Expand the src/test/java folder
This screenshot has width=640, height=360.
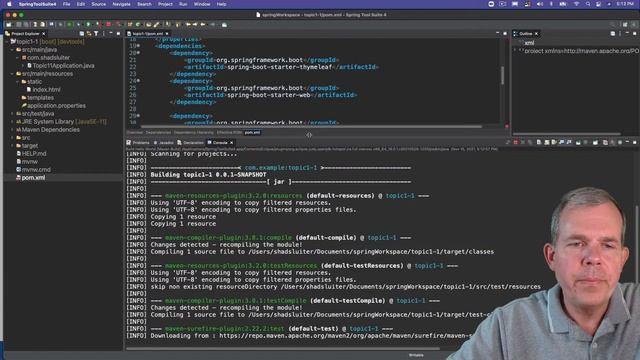(12, 114)
